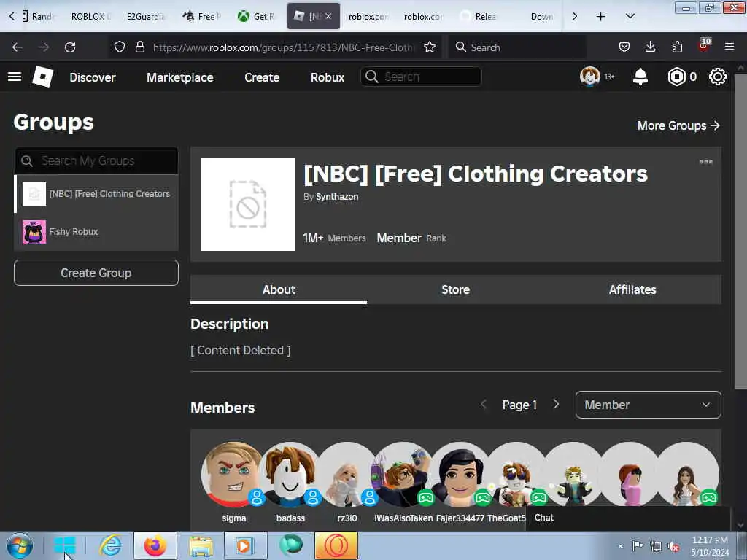Open the Roblox hamburger navigation menu
Screen dimensions: 747x560
[x=15, y=77]
